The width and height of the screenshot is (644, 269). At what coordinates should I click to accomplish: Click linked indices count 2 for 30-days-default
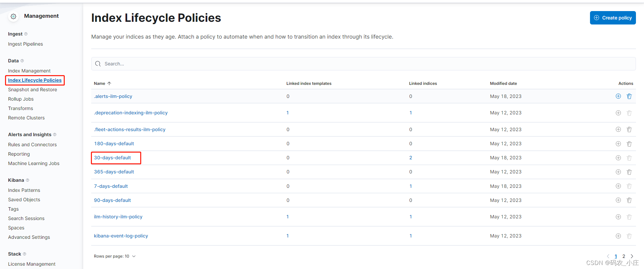(x=411, y=158)
